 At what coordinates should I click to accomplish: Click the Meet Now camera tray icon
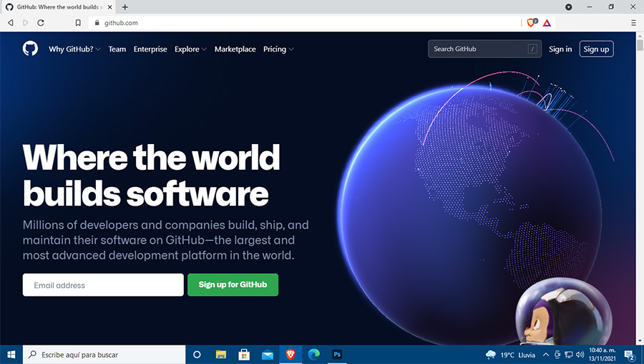(557, 355)
